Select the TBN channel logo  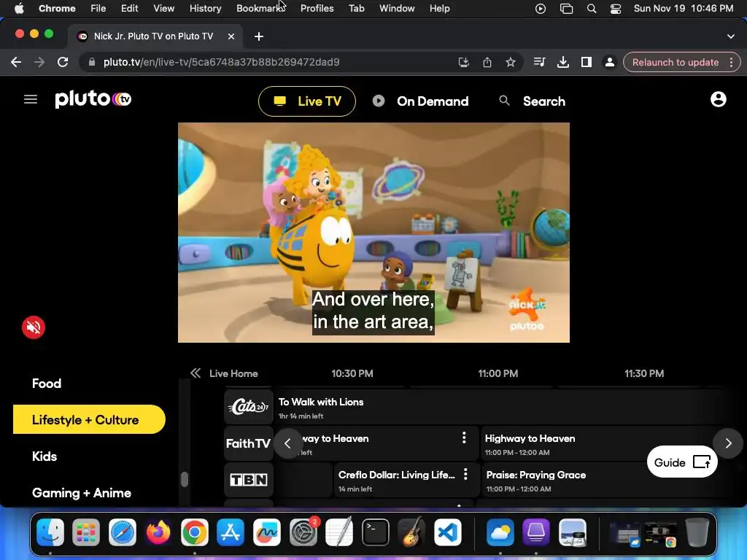248,480
